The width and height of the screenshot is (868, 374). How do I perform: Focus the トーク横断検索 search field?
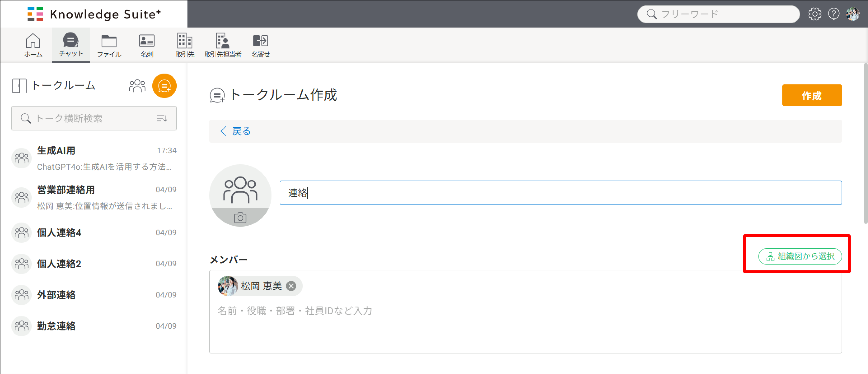tap(94, 118)
